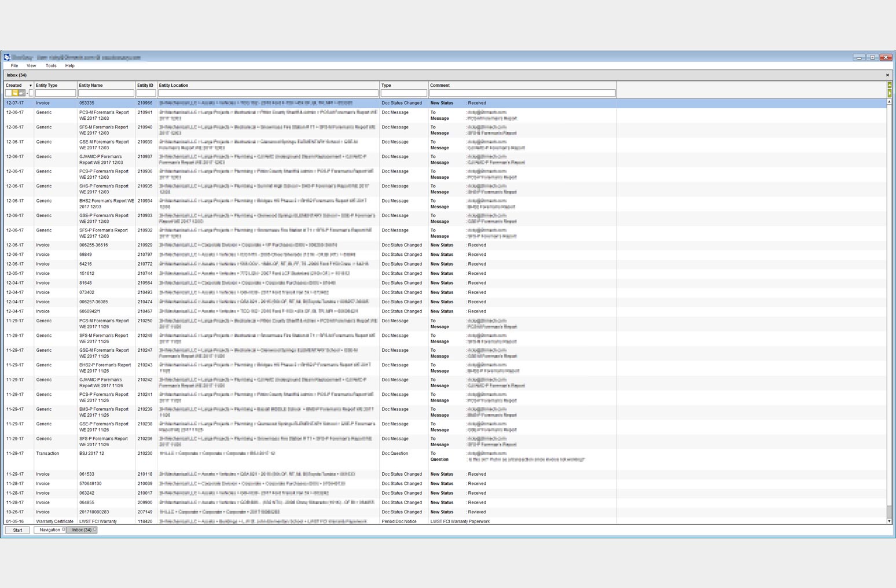Viewport: 896px width, 588px height.
Task: Select entity ID 210932 row
Action: 445,233
